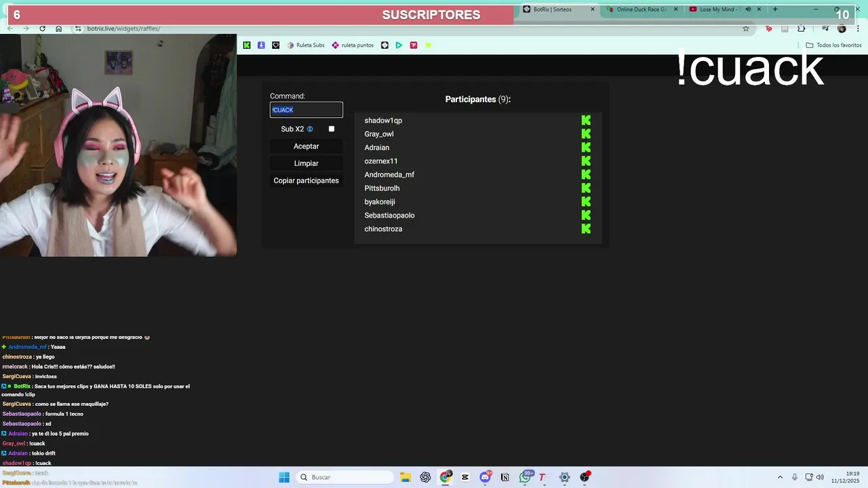Select participant ozernex11 in the list
Screen dimensions: 868x488
coord(381,161)
